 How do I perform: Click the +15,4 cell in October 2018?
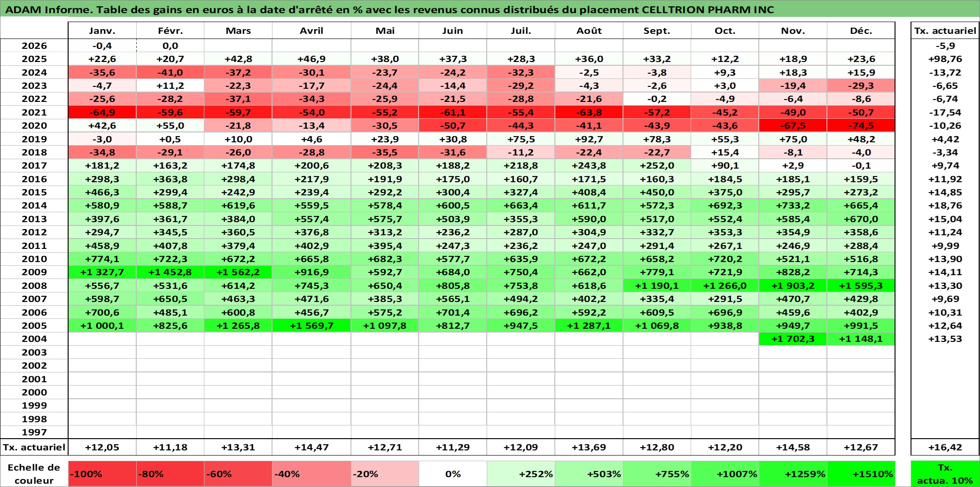(725, 152)
